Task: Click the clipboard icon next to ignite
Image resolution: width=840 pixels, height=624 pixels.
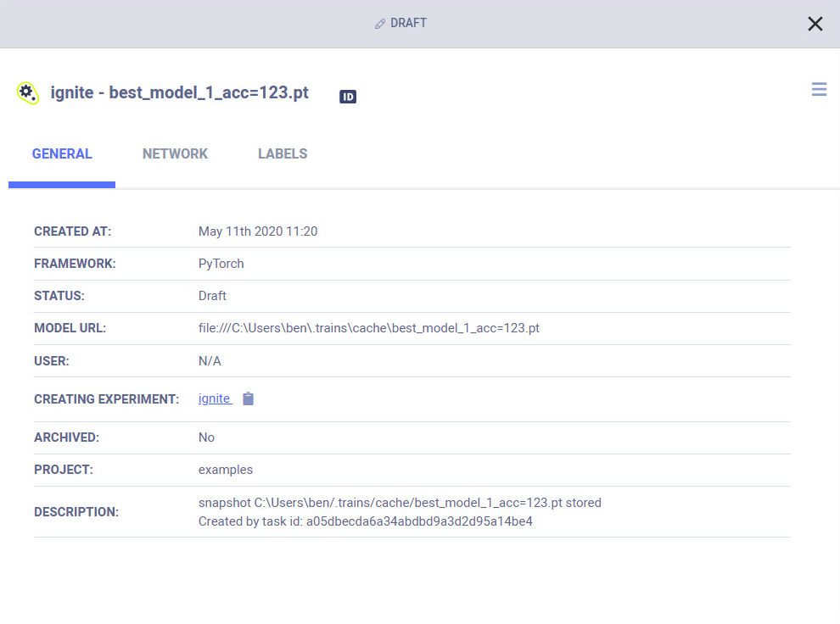Action: (x=248, y=398)
